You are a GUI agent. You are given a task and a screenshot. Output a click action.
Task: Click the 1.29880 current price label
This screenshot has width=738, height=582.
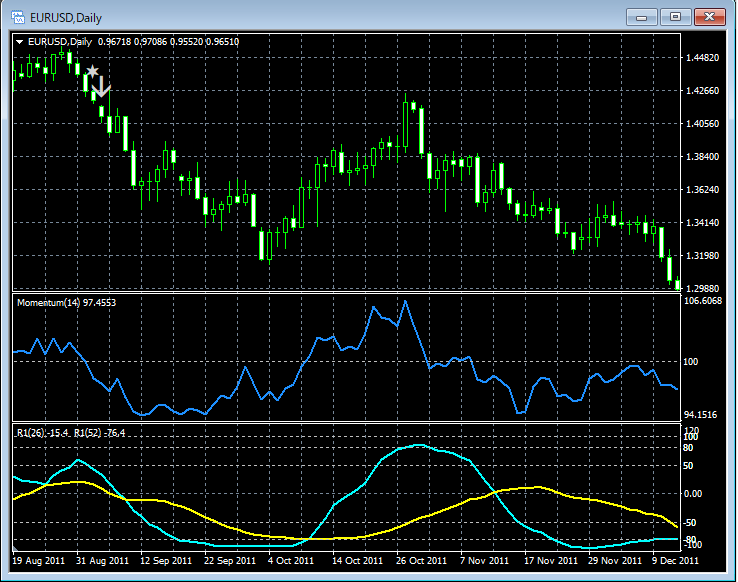click(704, 287)
